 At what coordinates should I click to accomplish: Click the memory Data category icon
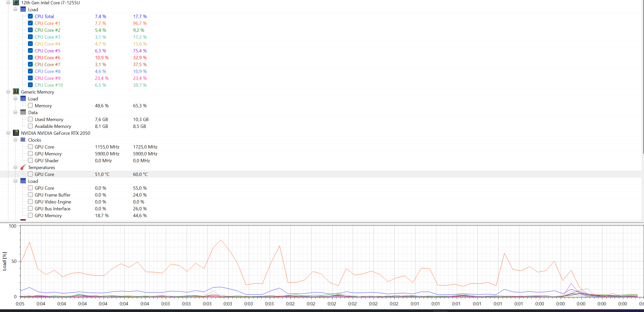[x=23, y=112]
